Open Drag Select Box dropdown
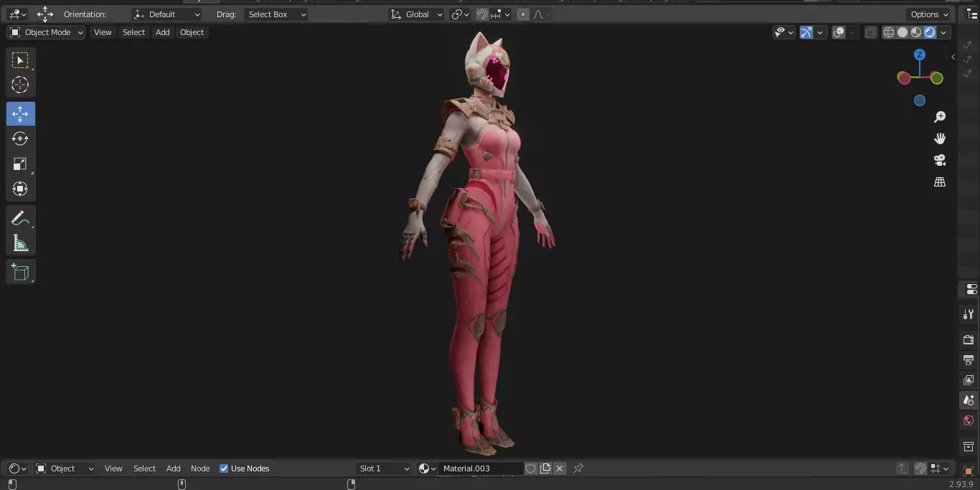Viewport: 980px width, 490px height. click(x=276, y=14)
